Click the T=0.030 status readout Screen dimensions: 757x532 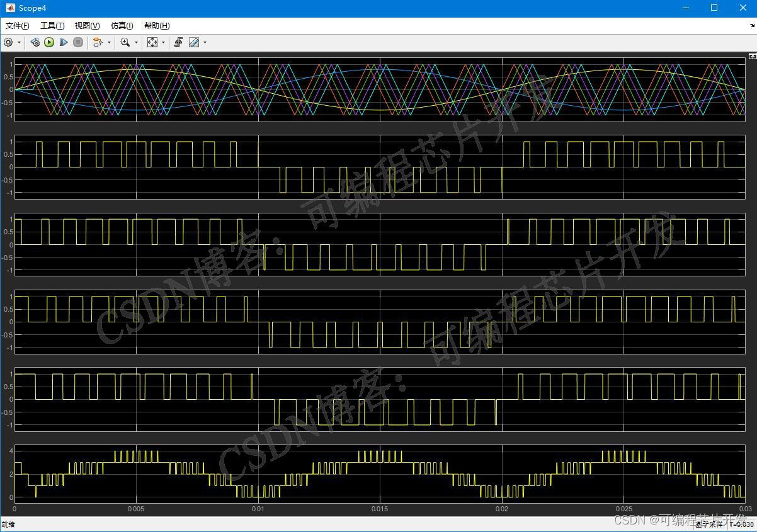[x=741, y=524]
